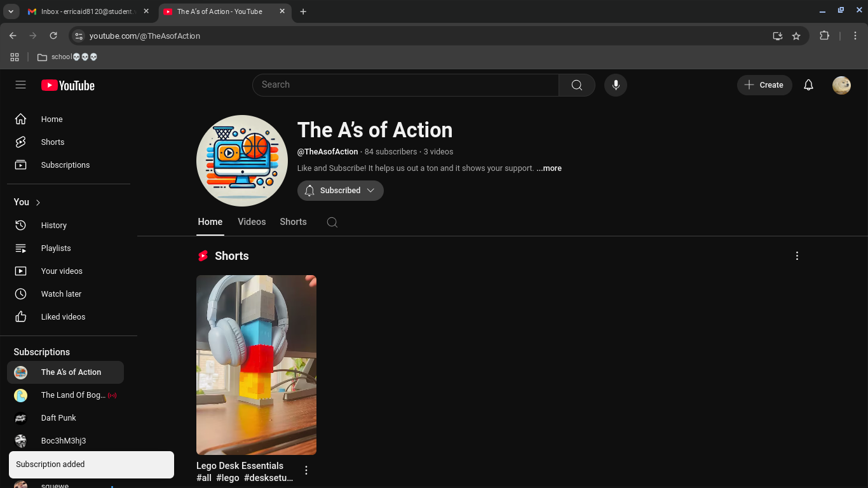Open the bookmarks apps grid icon

pyautogui.click(x=15, y=57)
